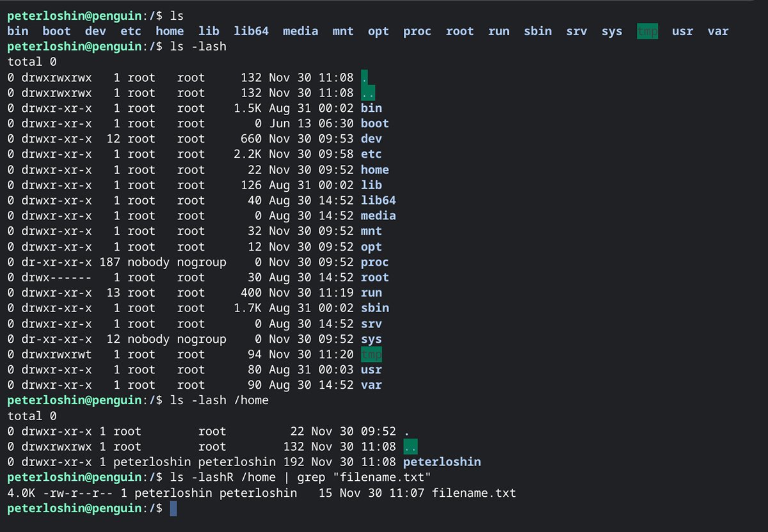
Task: Click the usr directory name in the detailed listing
Action: [371, 370]
